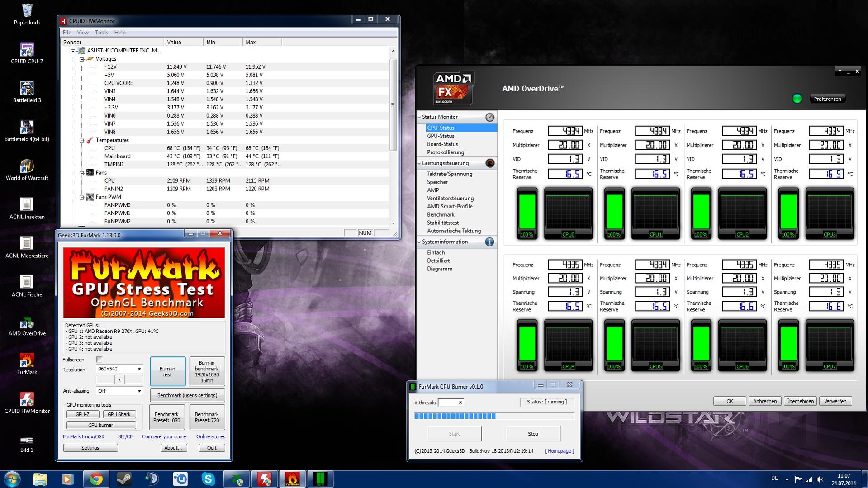Image resolution: width=868 pixels, height=488 pixels.
Task: Select the FurMark desktop shortcut
Action: click(x=27, y=365)
